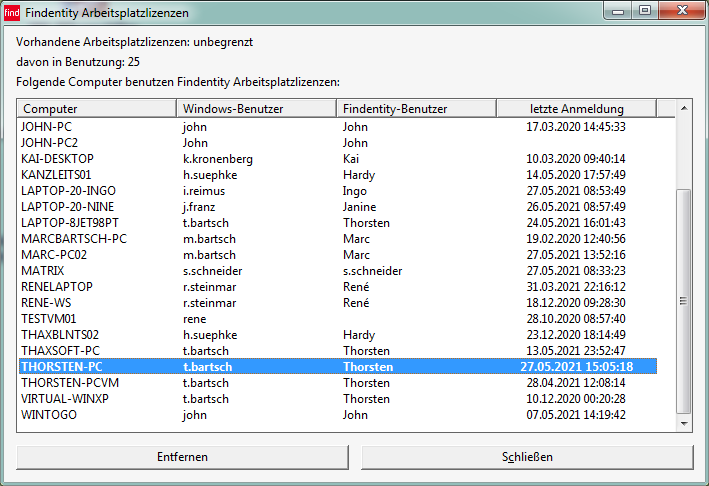This screenshot has width=709, height=486.
Task: Click the vertical scrollbar thumb
Action: [684, 301]
